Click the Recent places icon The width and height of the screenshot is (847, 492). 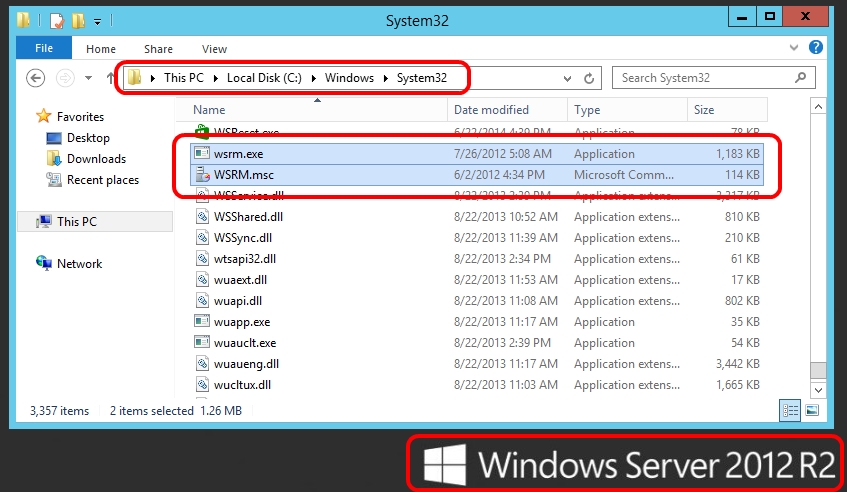point(54,179)
